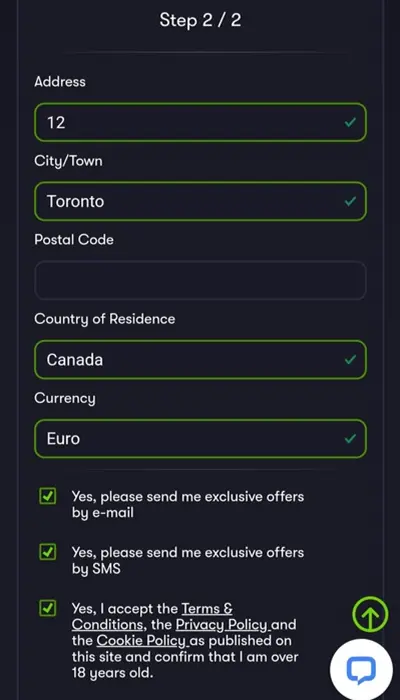This screenshot has width=400, height=700.
Task: Click the Step 2 / 2 heading
Action: pyautogui.click(x=200, y=20)
